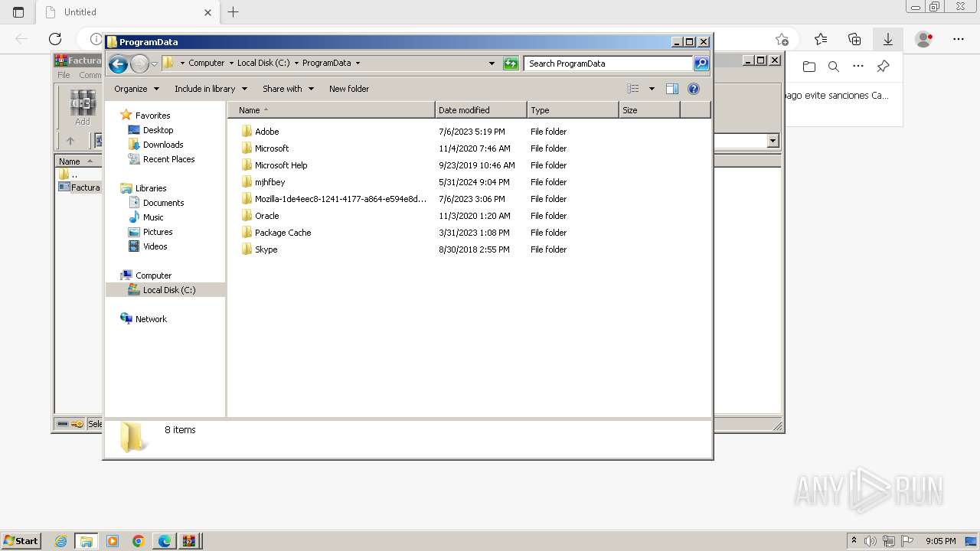
Task: Click the Edge refresh button
Action: pos(55,39)
